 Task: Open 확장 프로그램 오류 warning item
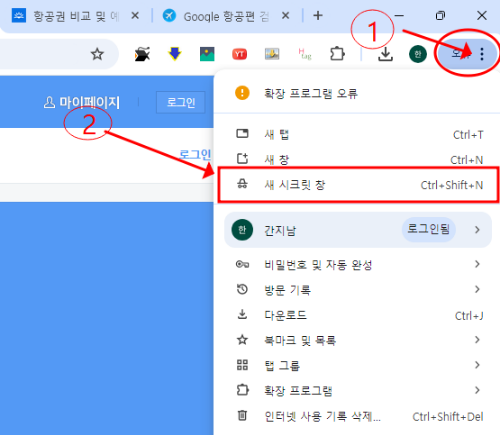pyautogui.click(x=357, y=93)
